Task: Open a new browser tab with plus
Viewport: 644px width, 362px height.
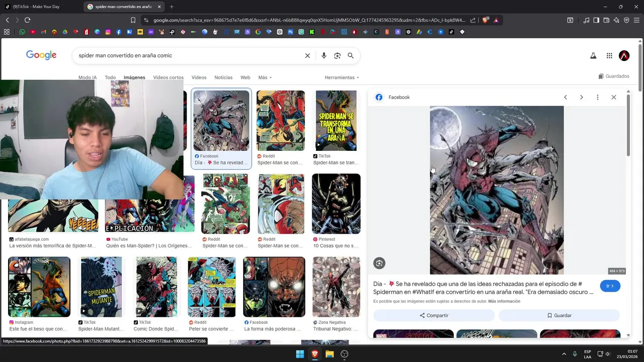Action: point(172,7)
